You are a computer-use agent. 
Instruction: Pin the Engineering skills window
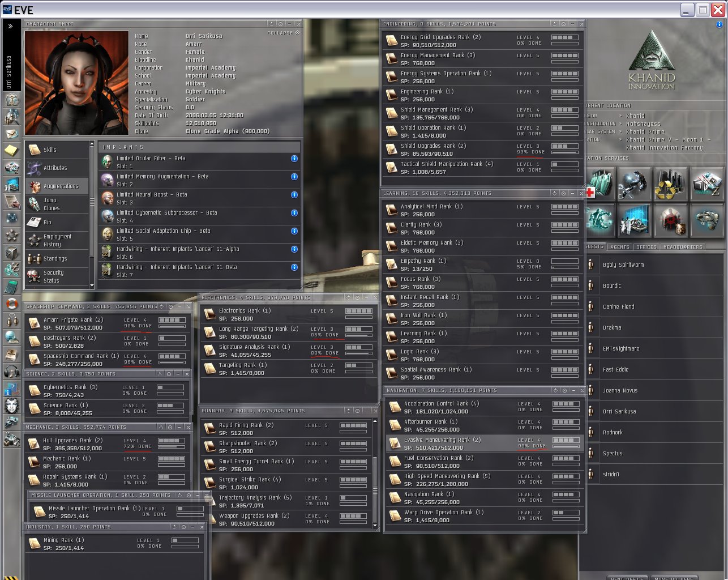pos(563,24)
